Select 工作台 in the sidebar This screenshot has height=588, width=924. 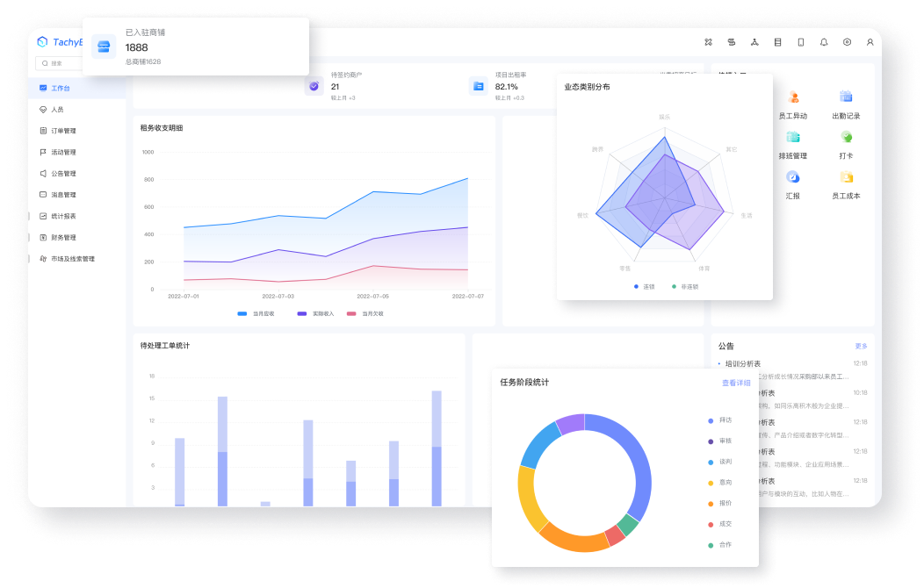(60, 89)
